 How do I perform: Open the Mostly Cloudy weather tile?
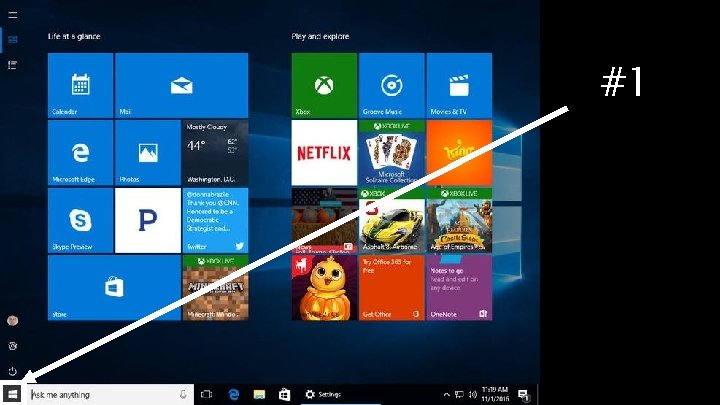(215, 153)
